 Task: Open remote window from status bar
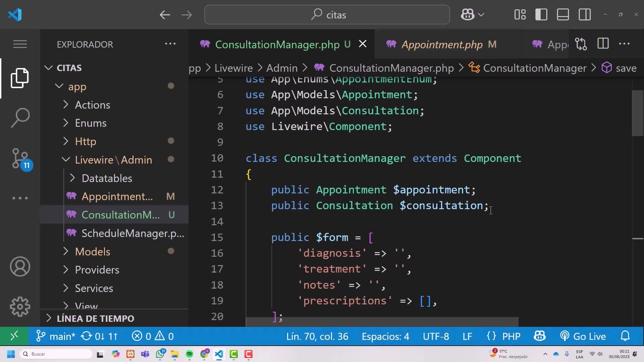pos(14,336)
